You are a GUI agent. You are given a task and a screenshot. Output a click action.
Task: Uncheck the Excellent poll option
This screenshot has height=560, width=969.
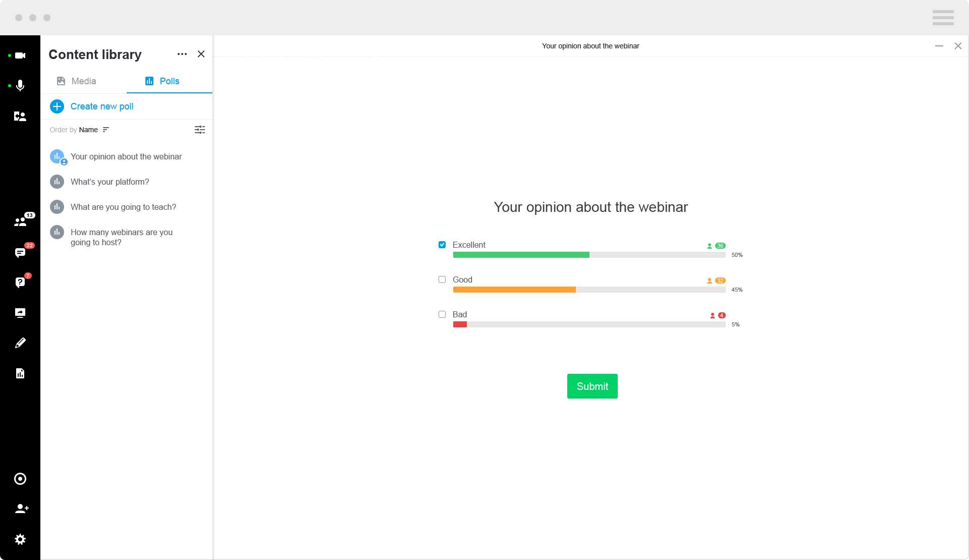442,245
